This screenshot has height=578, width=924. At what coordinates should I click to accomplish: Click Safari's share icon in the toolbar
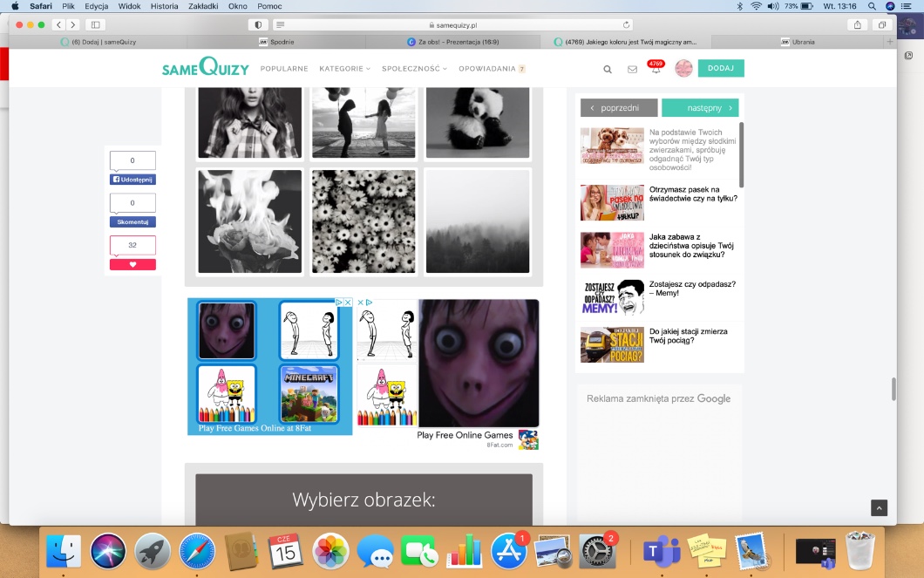858,24
